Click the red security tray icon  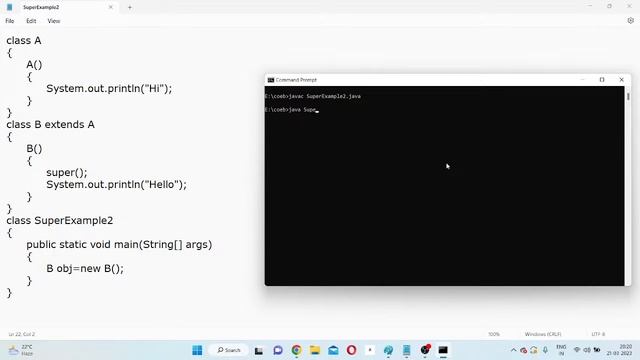tap(524, 350)
